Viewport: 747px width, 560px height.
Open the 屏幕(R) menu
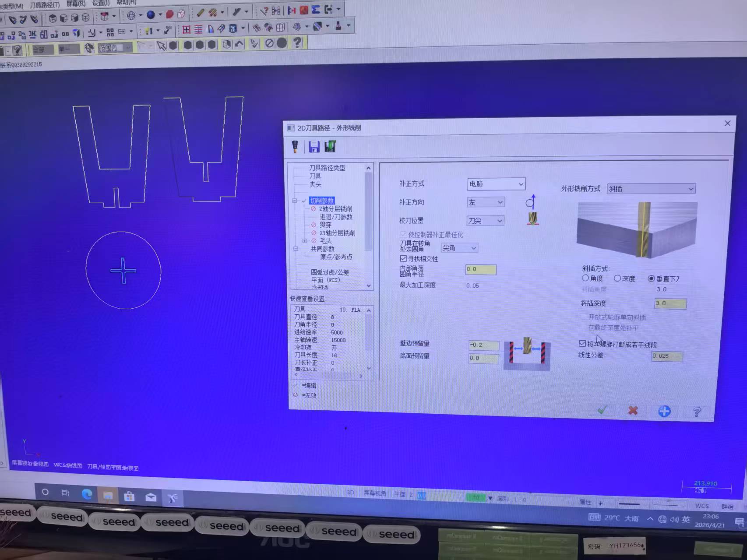pyautogui.click(x=76, y=4)
